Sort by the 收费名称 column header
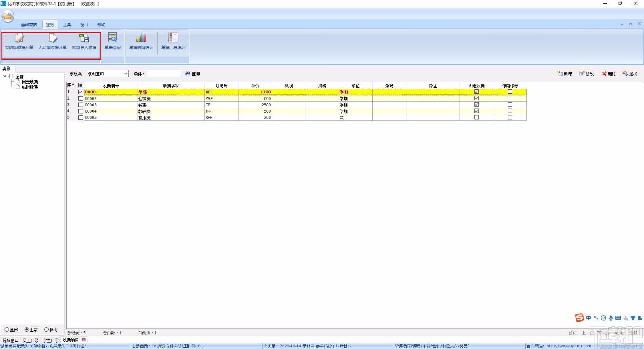Image resolution: width=644 pixels, height=349 pixels. pyautogui.click(x=171, y=86)
